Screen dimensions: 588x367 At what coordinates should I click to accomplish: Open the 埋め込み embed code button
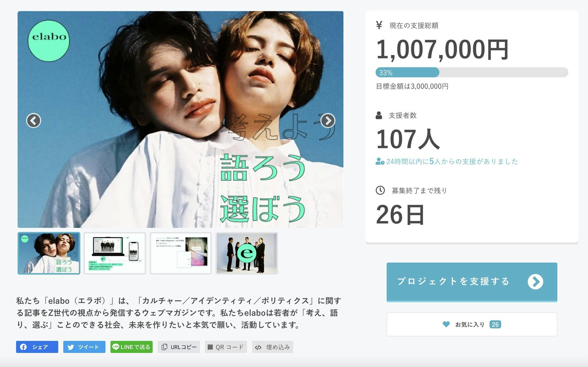click(x=273, y=347)
